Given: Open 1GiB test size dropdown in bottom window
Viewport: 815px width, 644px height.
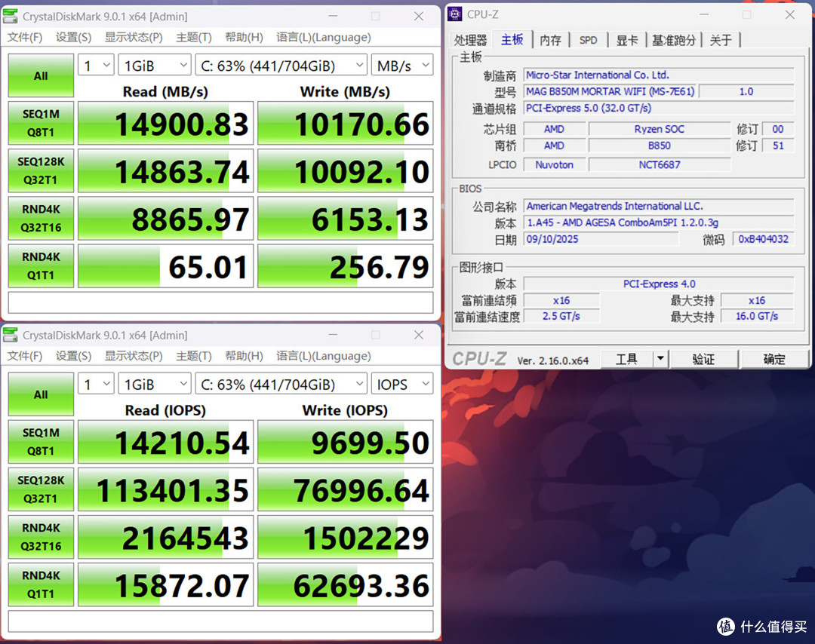Looking at the screenshot, I should [x=155, y=385].
